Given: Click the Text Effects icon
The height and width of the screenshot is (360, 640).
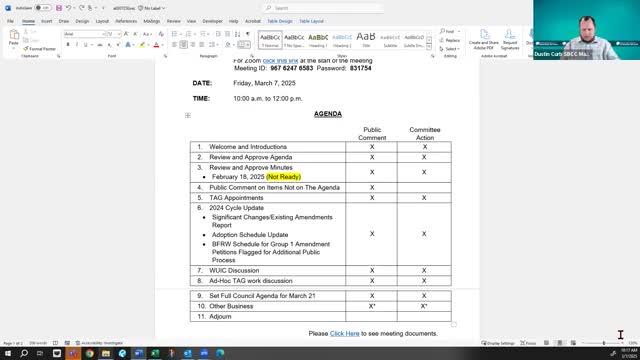Looking at the screenshot, I should (128, 44).
